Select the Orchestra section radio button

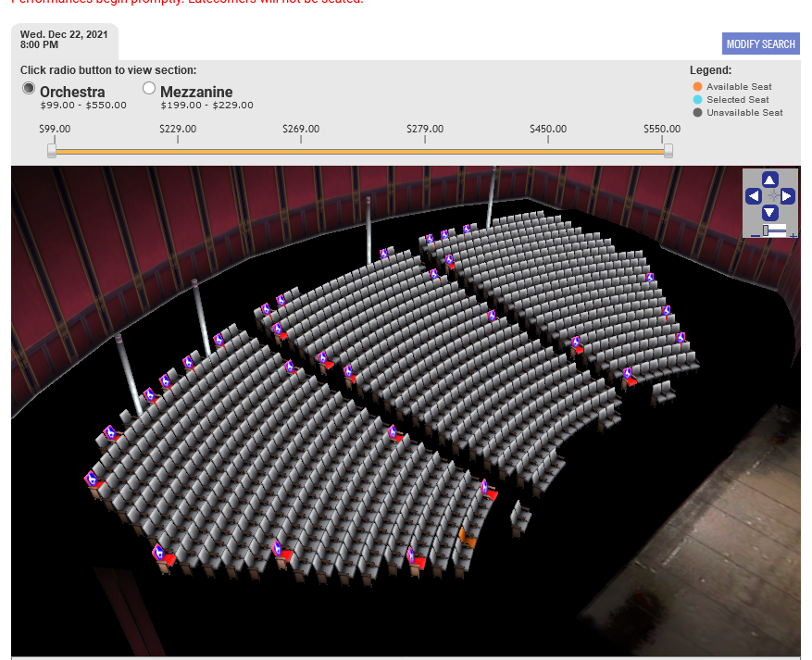coord(29,89)
